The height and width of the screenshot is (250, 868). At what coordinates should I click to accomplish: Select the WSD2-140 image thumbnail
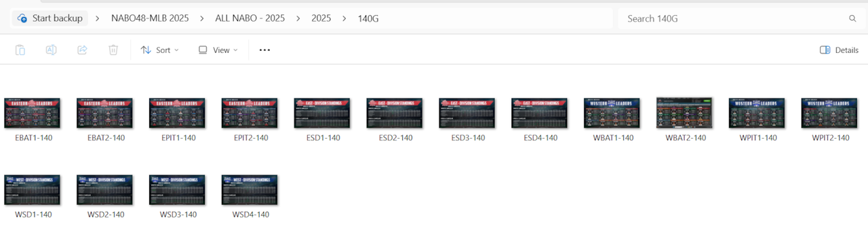[x=105, y=190]
